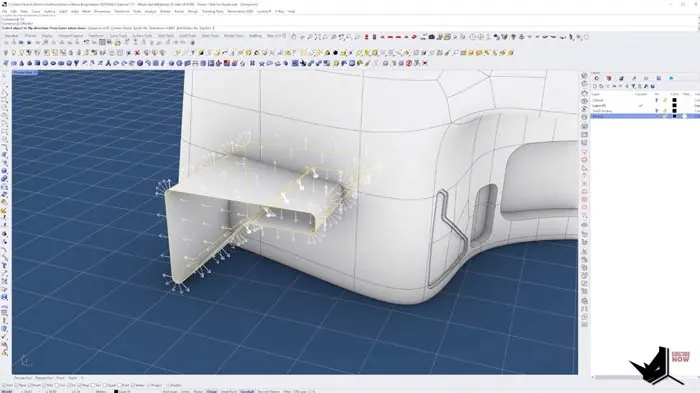Toggle Record History in the status bar
This screenshot has height=393, width=700.
click(268, 391)
